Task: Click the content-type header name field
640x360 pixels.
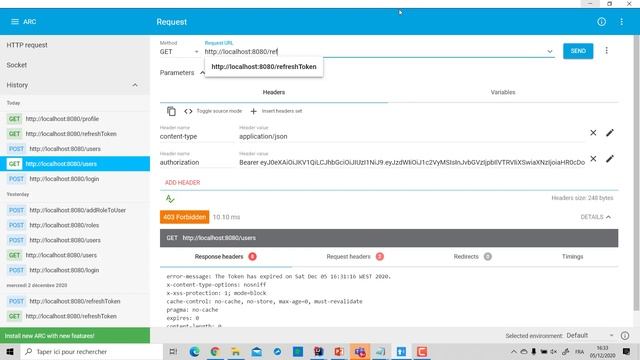Action: coord(196,136)
